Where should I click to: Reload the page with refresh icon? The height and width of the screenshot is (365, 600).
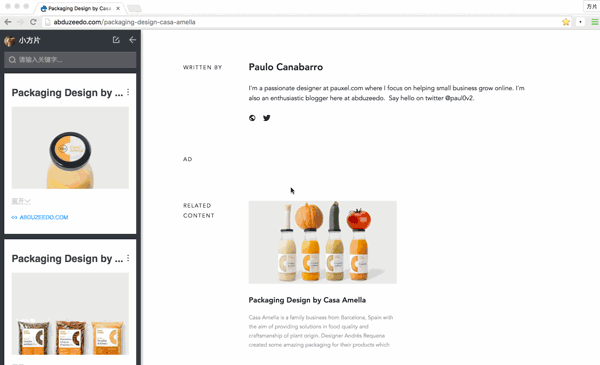click(x=33, y=22)
